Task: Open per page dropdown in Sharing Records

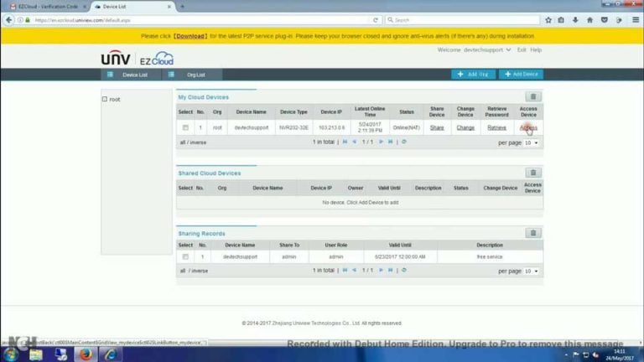Action: (532, 271)
